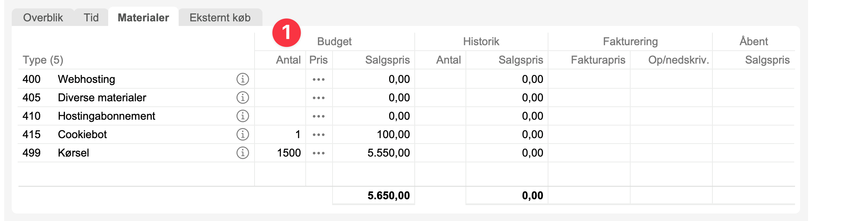The image size is (868, 221).
Task: Switch to the Overblik tab
Action: pyautogui.click(x=43, y=18)
